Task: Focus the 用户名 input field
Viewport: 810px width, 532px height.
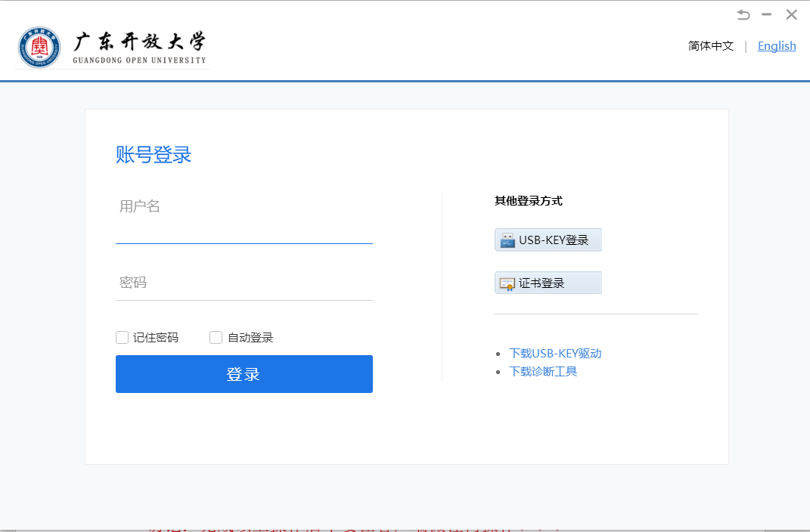Action: tap(244, 225)
